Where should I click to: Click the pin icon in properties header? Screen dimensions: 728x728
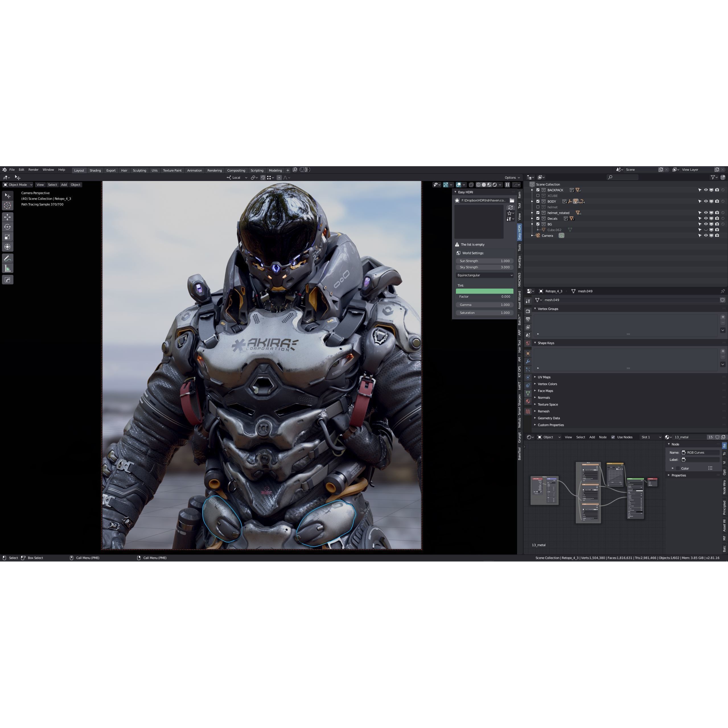click(723, 291)
